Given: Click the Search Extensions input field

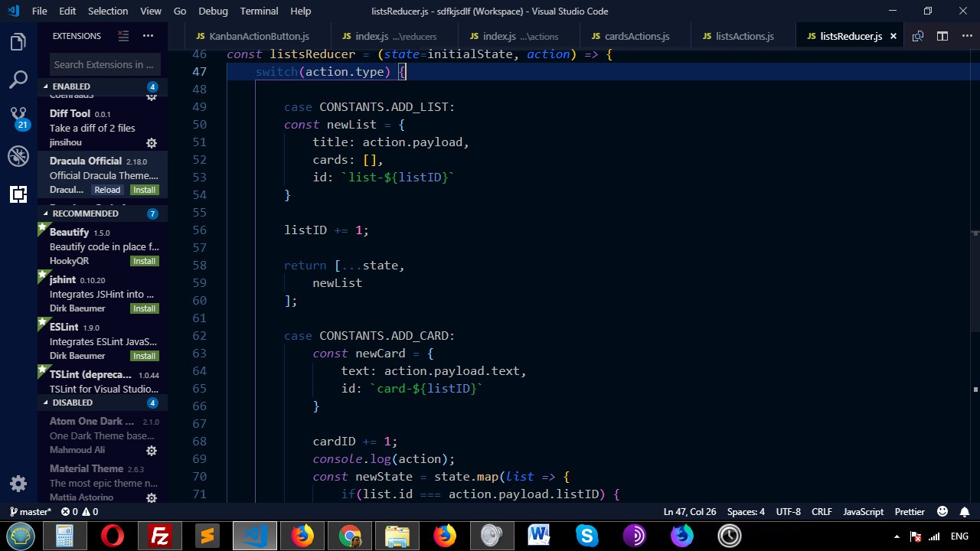Looking at the screenshot, I should click(105, 64).
